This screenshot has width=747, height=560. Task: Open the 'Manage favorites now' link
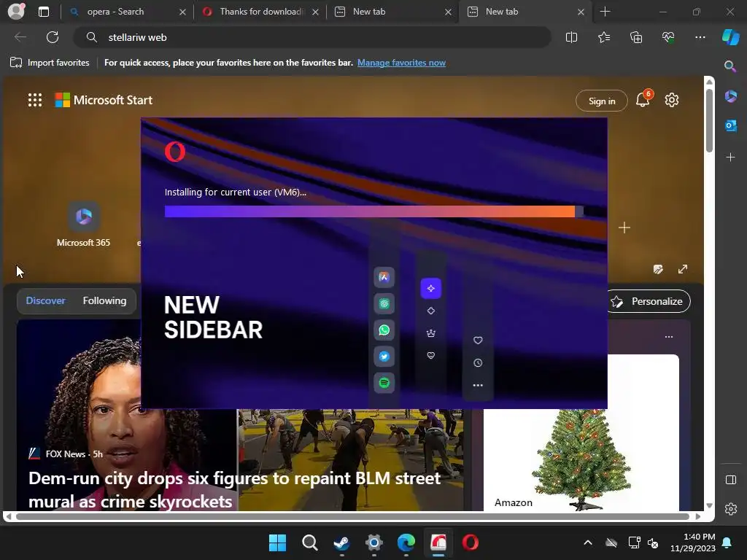401,63
